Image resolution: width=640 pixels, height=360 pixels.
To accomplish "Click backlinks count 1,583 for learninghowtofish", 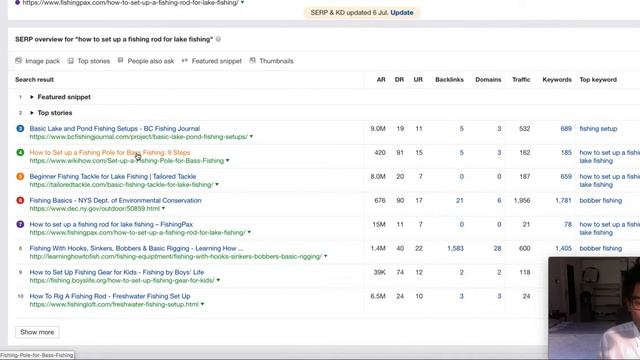I will 455,248.
